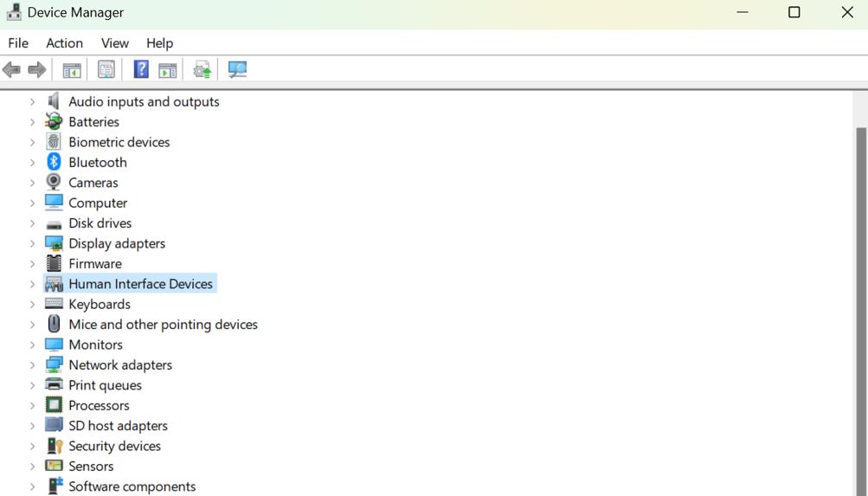Open the Action menu
Image resolution: width=868 pixels, height=496 pixels.
point(64,43)
